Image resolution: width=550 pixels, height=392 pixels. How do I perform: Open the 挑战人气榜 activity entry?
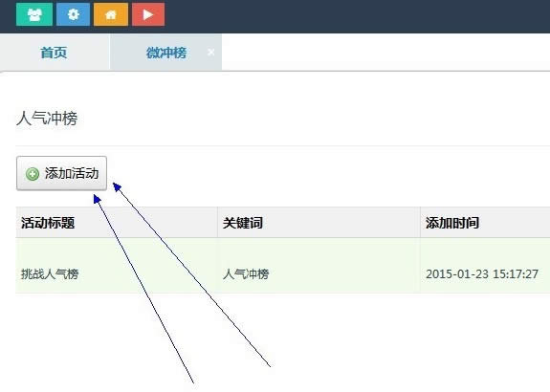50,273
